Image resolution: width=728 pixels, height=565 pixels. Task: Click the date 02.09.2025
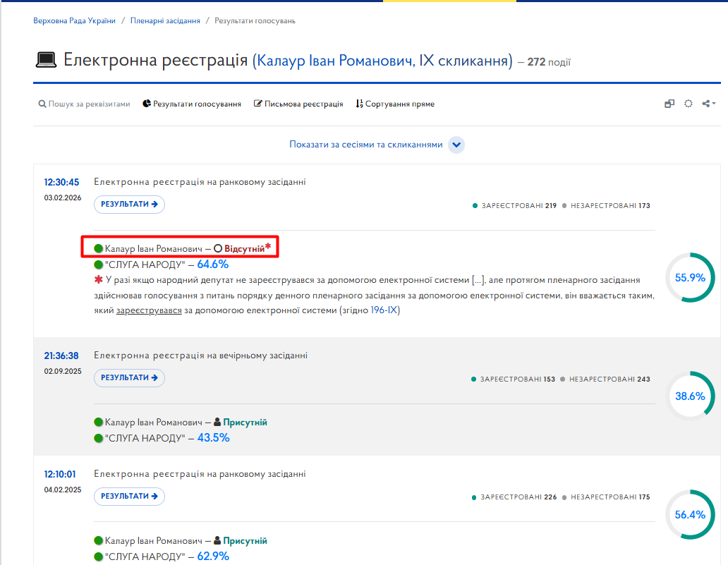click(63, 372)
